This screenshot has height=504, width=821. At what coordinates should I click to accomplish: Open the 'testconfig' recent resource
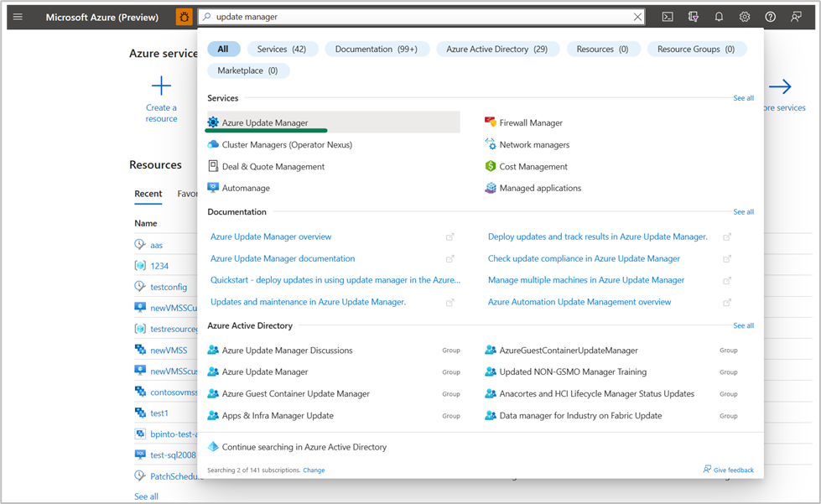tap(169, 287)
